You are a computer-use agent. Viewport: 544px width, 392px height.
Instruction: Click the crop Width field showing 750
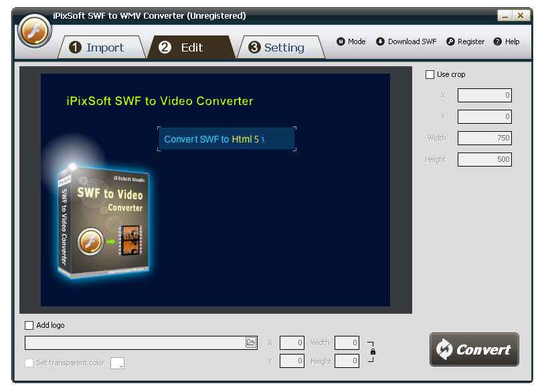pyautogui.click(x=484, y=138)
